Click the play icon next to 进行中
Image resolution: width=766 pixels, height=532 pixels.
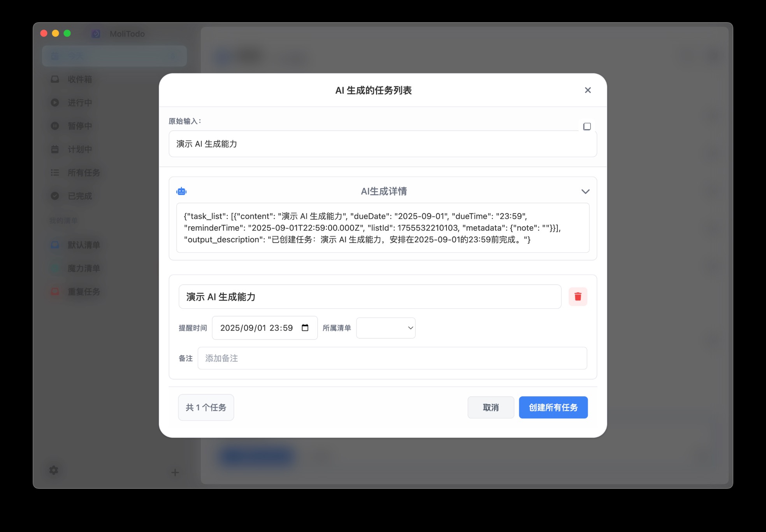point(55,103)
